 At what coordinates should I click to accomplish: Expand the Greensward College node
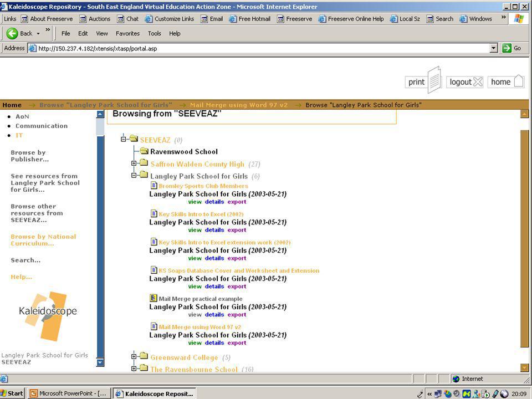coord(134,356)
